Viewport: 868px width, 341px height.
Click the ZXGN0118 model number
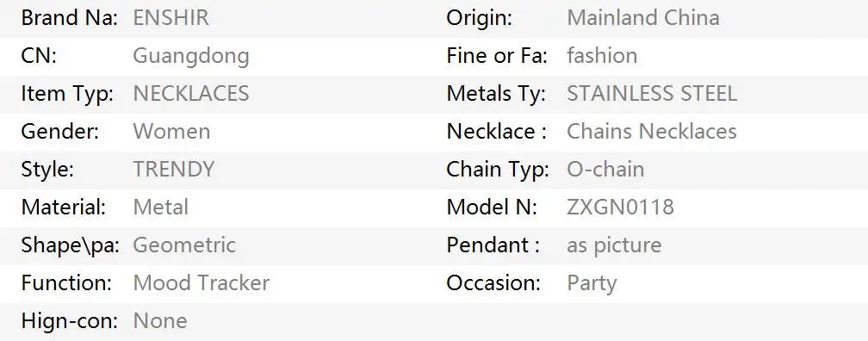click(x=621, y=207)
